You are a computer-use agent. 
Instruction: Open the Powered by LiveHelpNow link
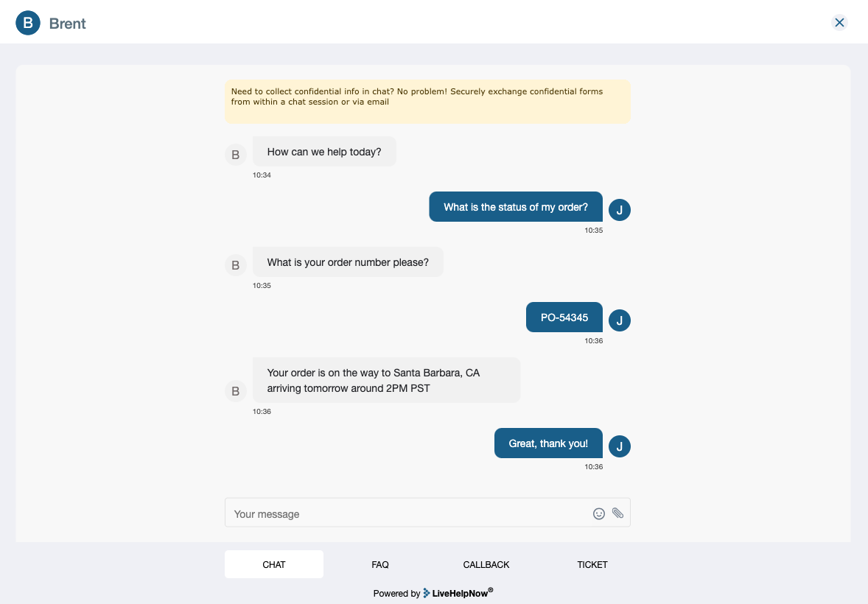pos(432,592)
